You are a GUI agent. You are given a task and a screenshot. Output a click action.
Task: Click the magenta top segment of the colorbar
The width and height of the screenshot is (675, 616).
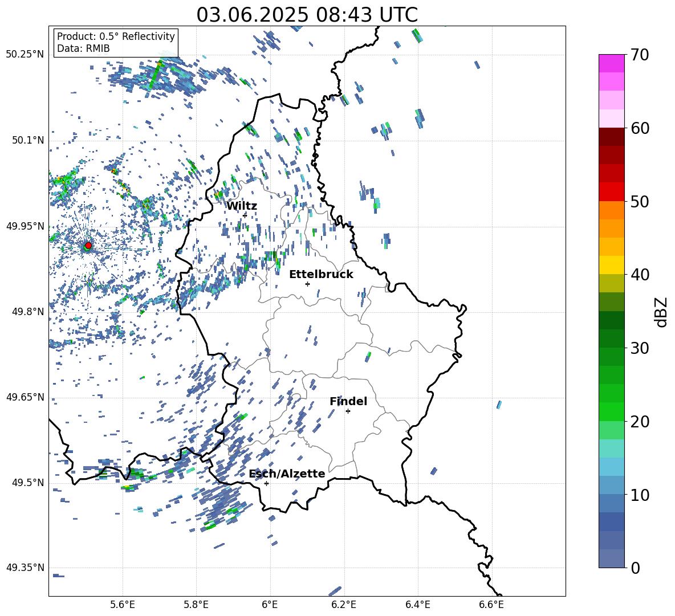point(611,63)
